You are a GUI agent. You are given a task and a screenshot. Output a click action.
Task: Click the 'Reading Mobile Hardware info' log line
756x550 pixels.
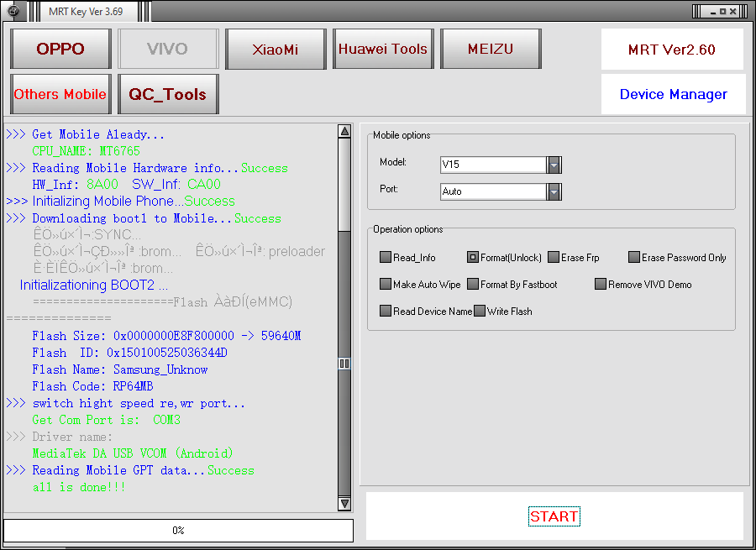146,168
